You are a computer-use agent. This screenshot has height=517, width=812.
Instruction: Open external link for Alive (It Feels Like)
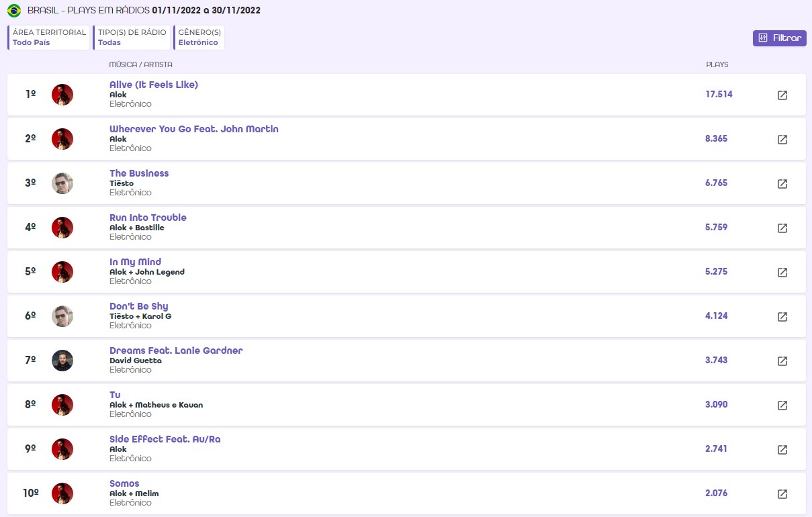(x=782, y=95)
